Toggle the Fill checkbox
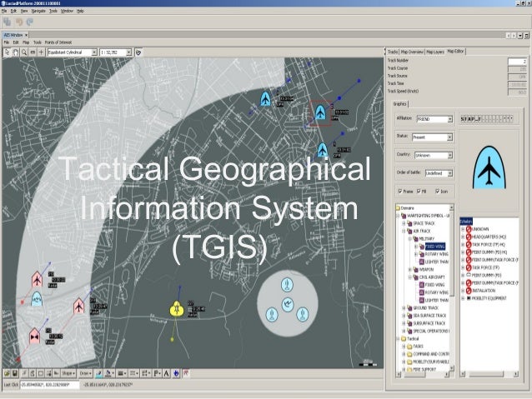Viewport: 532px width, 399px height. 419,191
